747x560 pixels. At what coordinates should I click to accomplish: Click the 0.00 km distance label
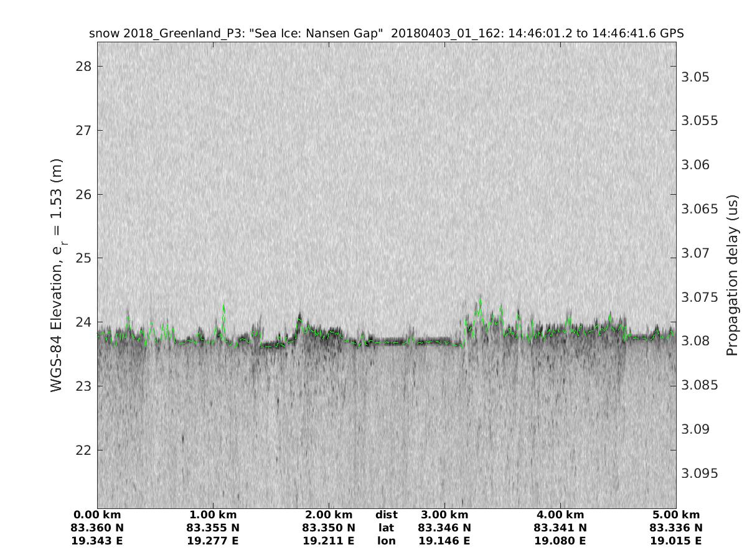[x=97, y=515]
